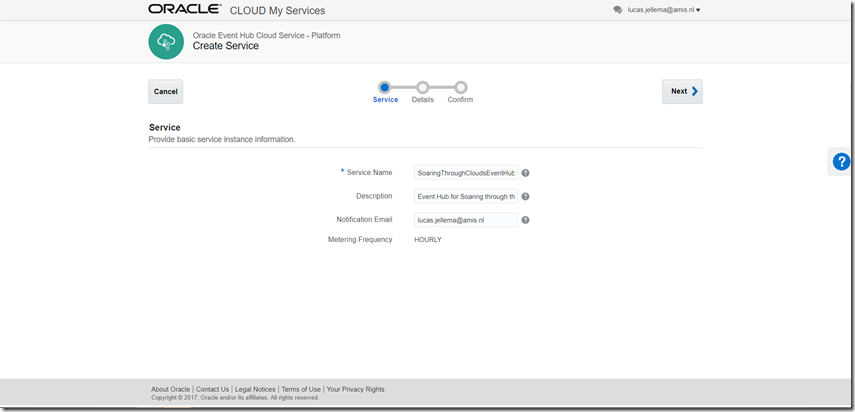Screen dimensions: 855x412
Task: Click the Description input field
Action: [x=466, y=196]
